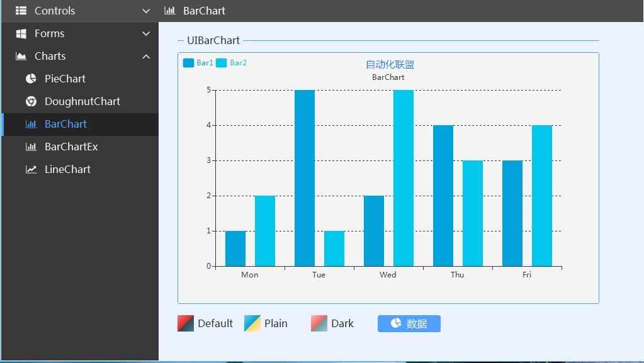
Task: Open the LineChart graph icon
Action: pos(31,169)
